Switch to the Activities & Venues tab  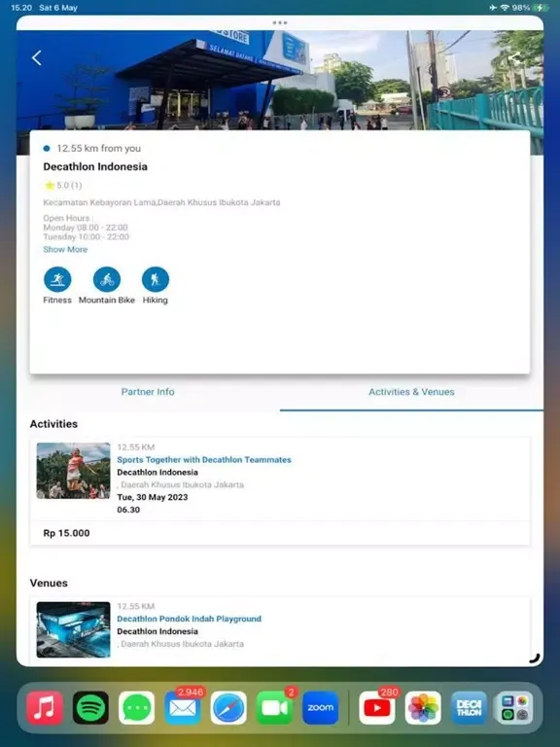[411, 392]
